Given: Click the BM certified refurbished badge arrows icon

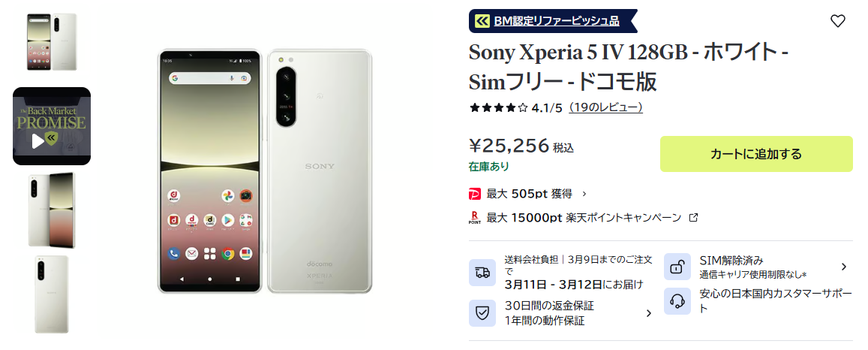Looking at the screenshot, I should click(x=482, y=21).
